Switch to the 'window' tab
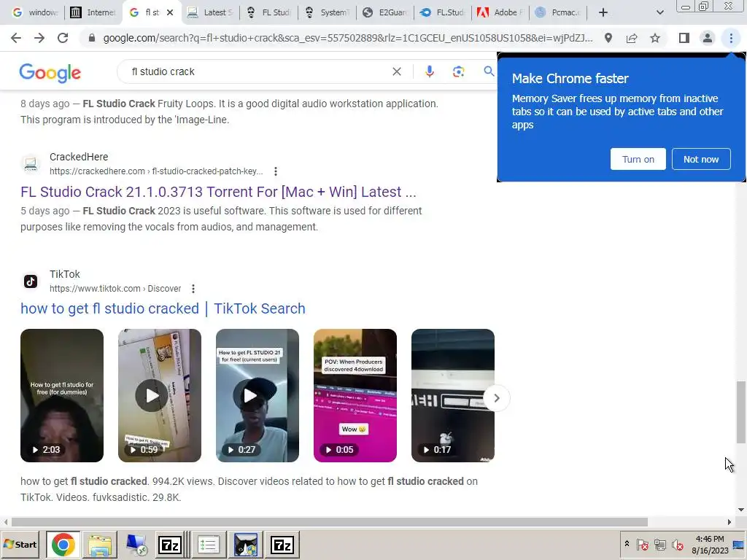The height and width of the screenshot is (560, 747). click(x=34, y=12)
